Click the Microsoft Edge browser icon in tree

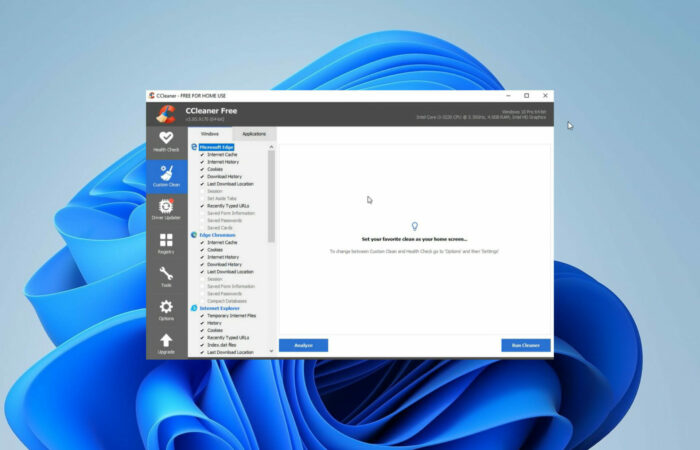point(194,147)
